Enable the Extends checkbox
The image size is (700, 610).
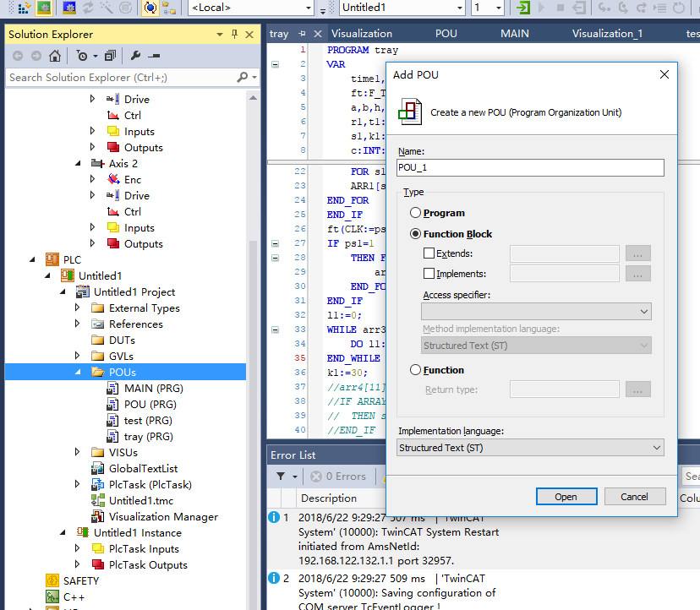click(429, 253)
